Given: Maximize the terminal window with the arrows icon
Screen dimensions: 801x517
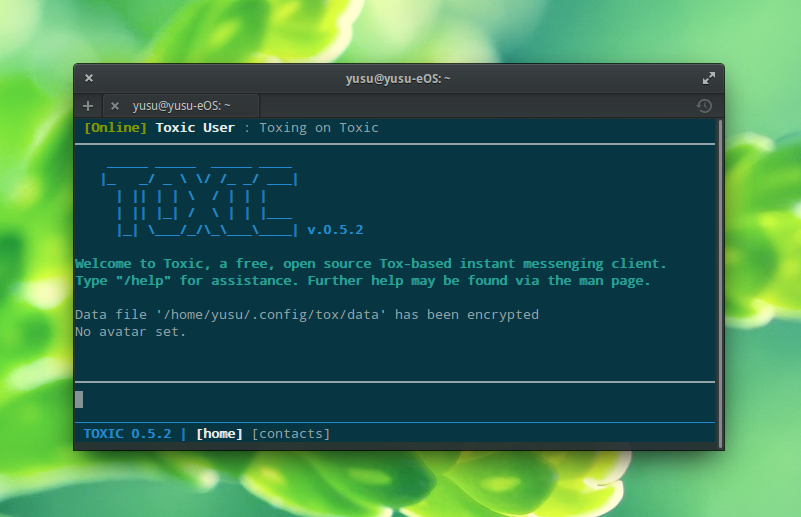Looking at the screenshot, I should coord(709,78).
